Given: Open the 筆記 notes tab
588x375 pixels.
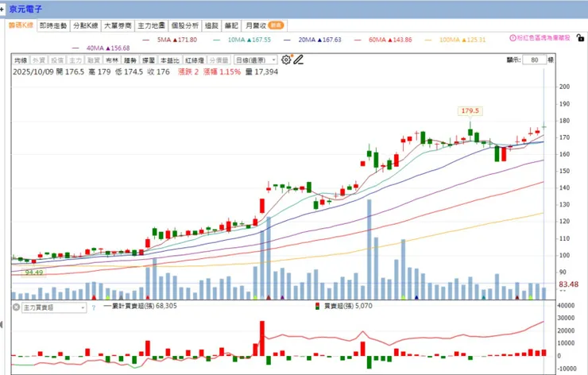Looking at the screenshot, I should 231,25.
